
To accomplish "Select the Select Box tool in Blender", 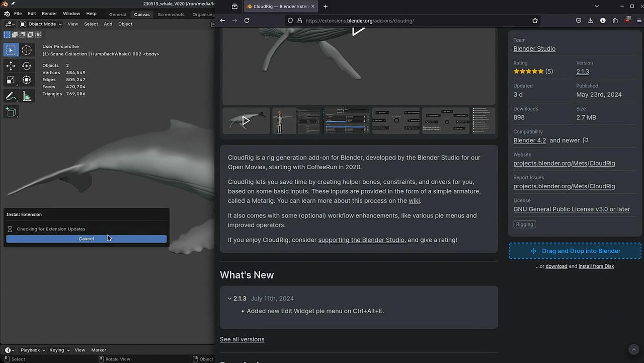I will (x=11, y=50).
